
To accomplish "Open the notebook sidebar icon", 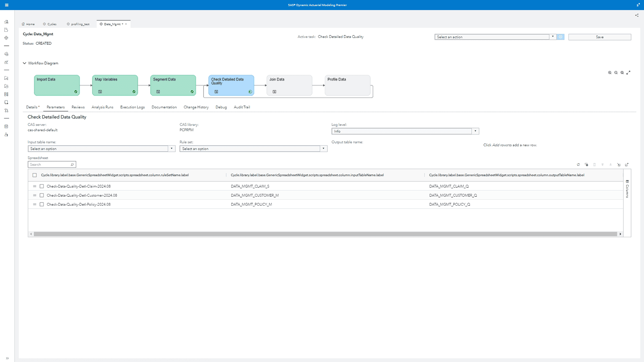I will [x=6, y=102].
